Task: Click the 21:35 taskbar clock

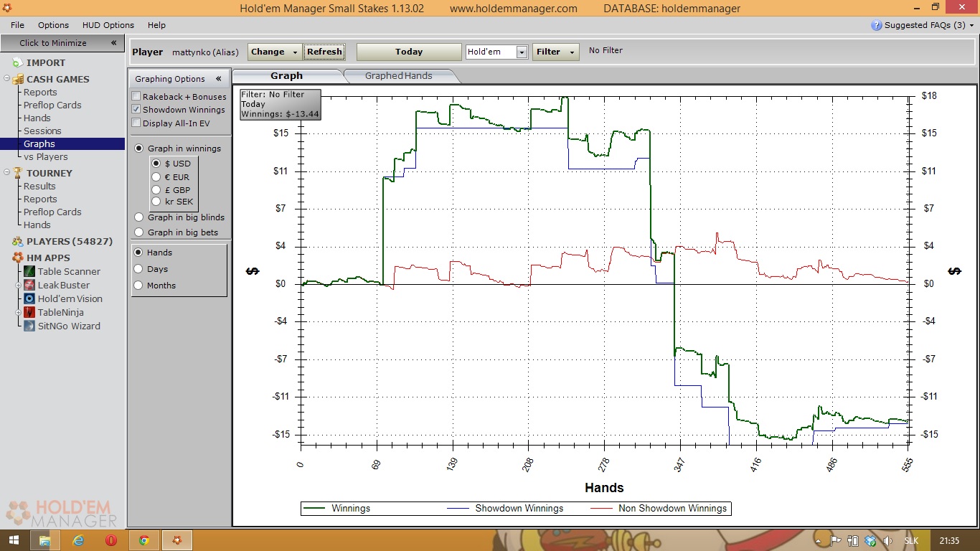Action: point(949,541)
